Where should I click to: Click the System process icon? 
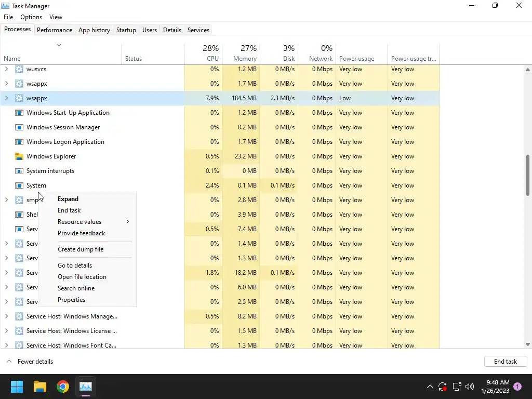(x=19, y=185)
